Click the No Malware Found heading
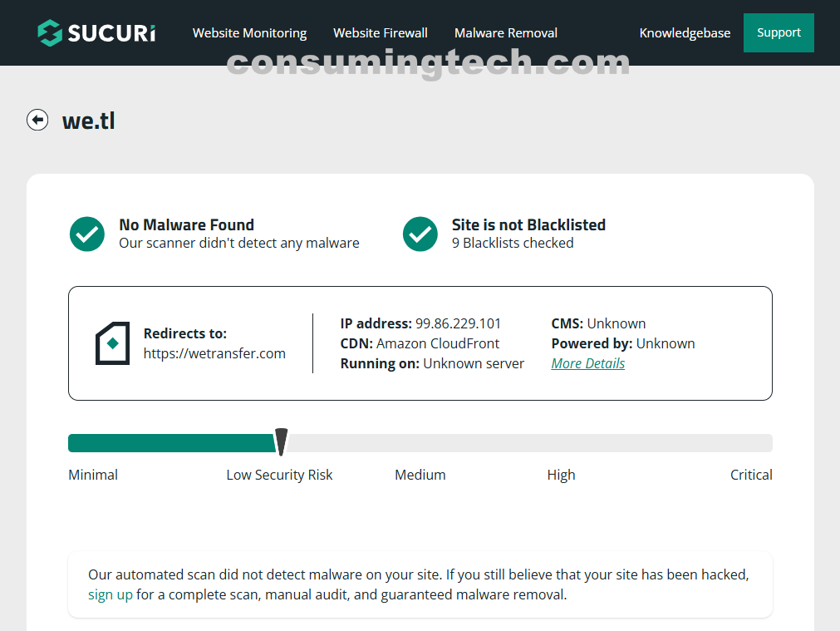The height and width of the screenshot is (631, 840). (186, 224)
